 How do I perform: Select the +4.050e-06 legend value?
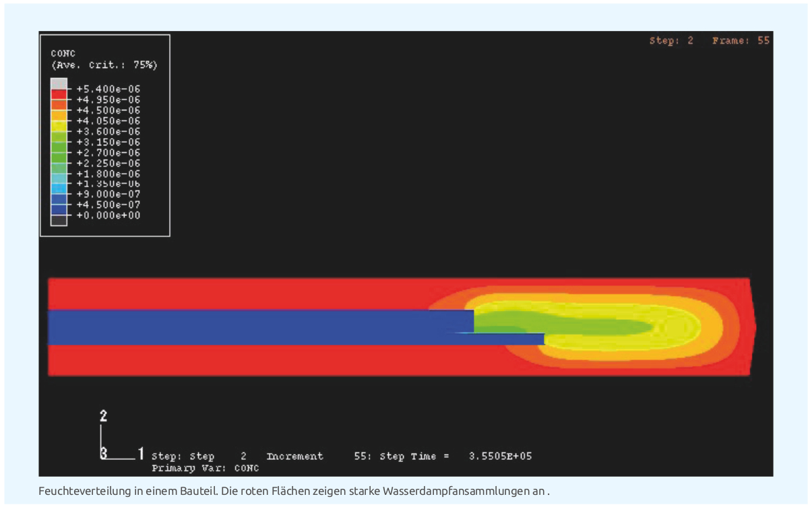click(108, 121)
